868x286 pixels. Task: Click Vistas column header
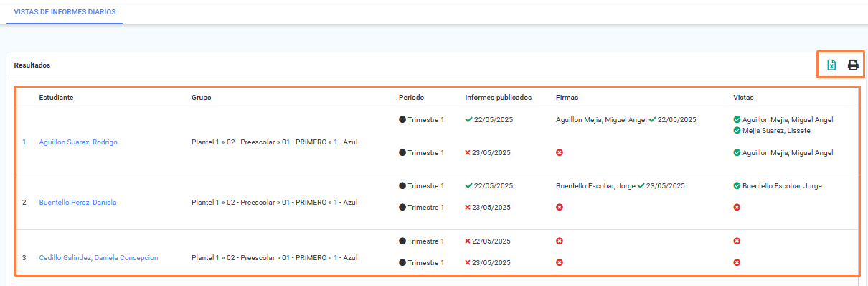[743, 97]
